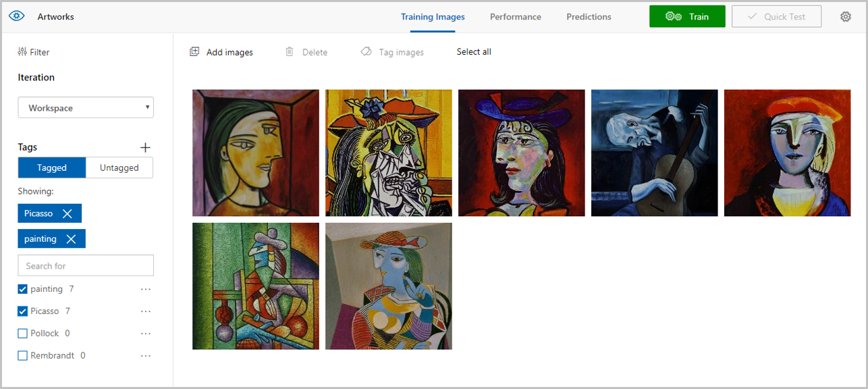Select the purple hat woman thumbnail

click(x=522, y=153)
